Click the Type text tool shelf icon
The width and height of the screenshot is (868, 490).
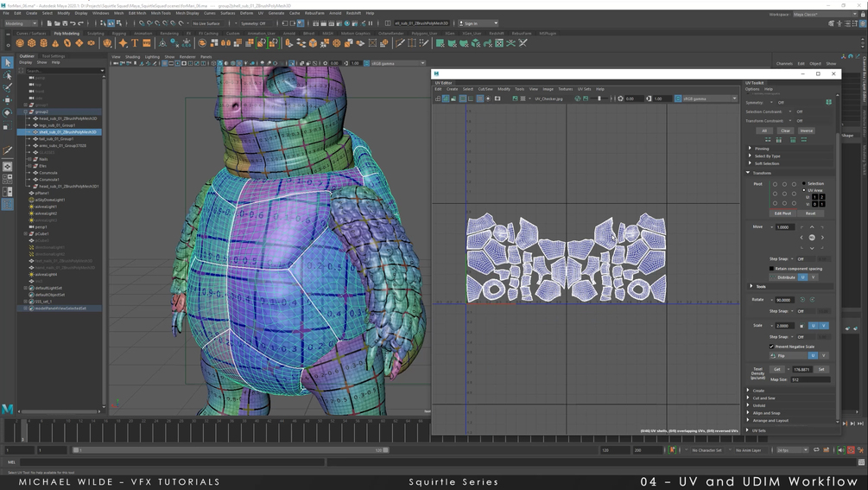point(135,42)
